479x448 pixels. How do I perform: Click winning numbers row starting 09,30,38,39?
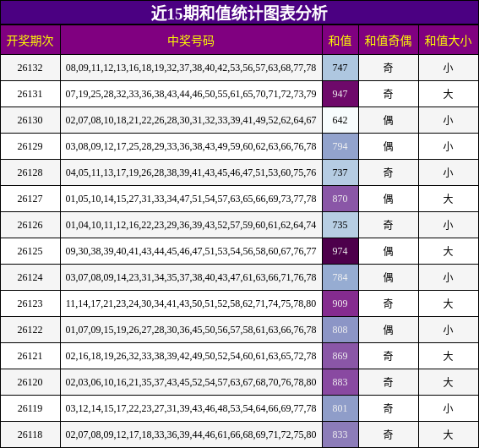191,251
